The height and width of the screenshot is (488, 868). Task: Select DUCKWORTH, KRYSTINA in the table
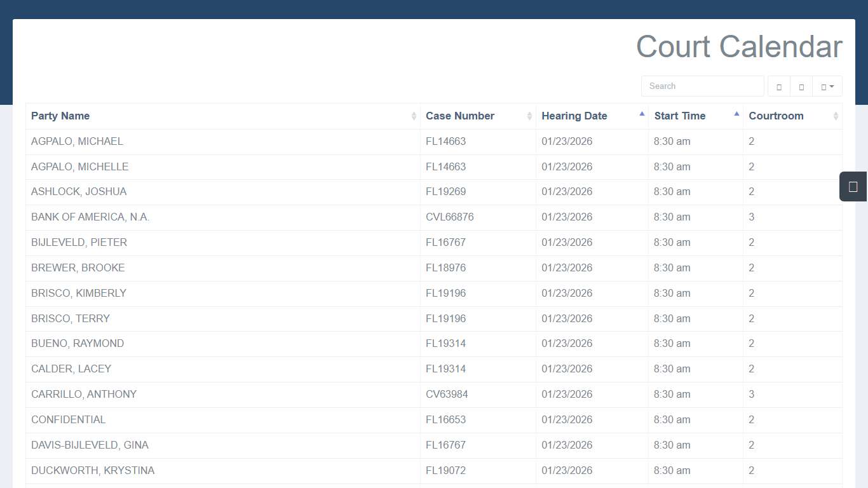93,471
